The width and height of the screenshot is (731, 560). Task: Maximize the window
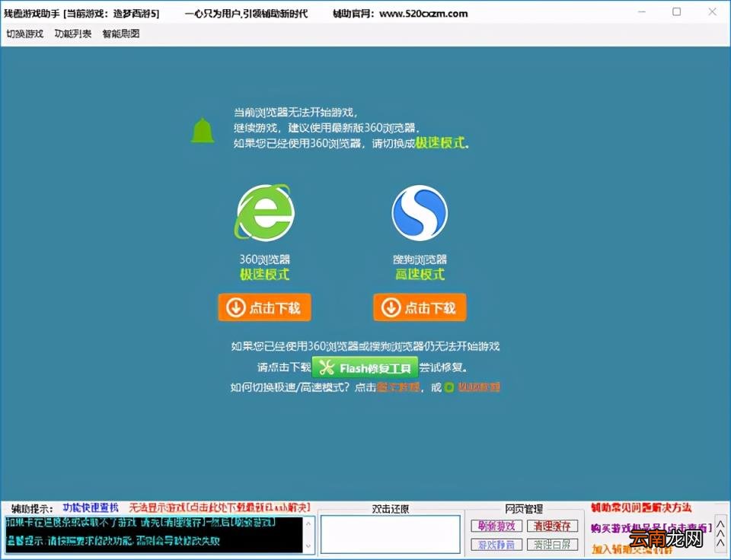click(x=676, y=11)
